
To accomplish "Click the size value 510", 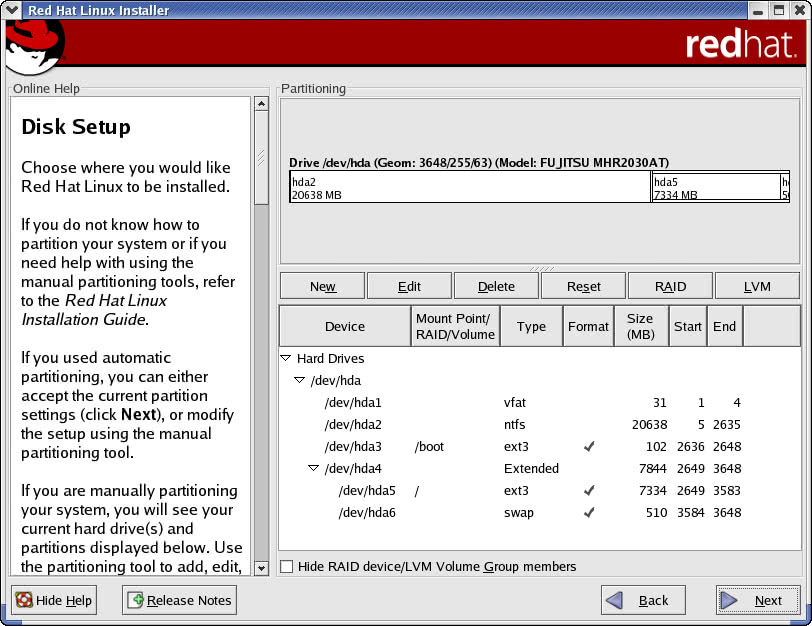I will tap(656, 513).
